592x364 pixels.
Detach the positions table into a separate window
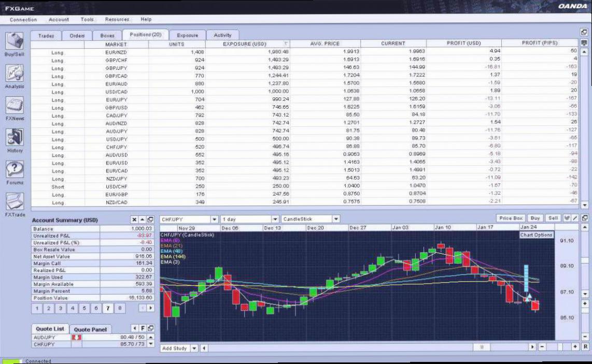pyautogui.click(x=584, y=32)
